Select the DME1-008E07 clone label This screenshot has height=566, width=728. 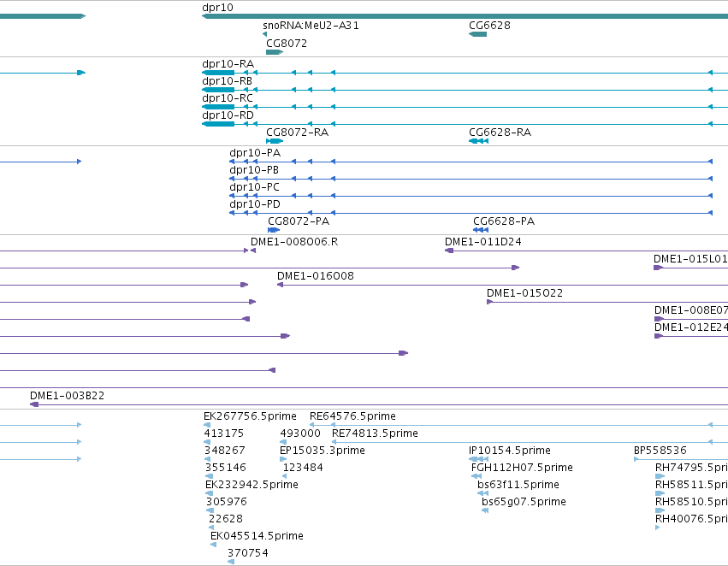691,310
